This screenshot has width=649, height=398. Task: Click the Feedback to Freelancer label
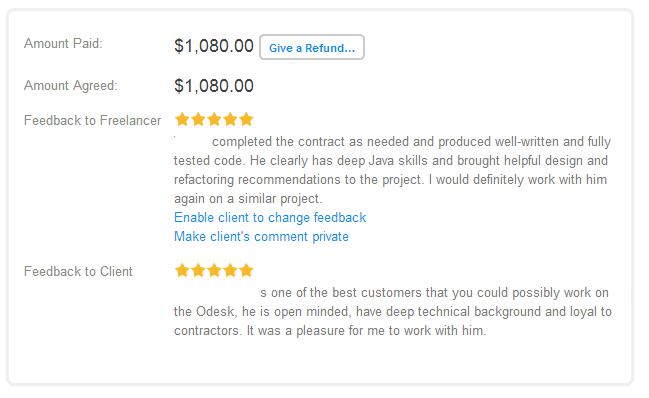[93, 120]
